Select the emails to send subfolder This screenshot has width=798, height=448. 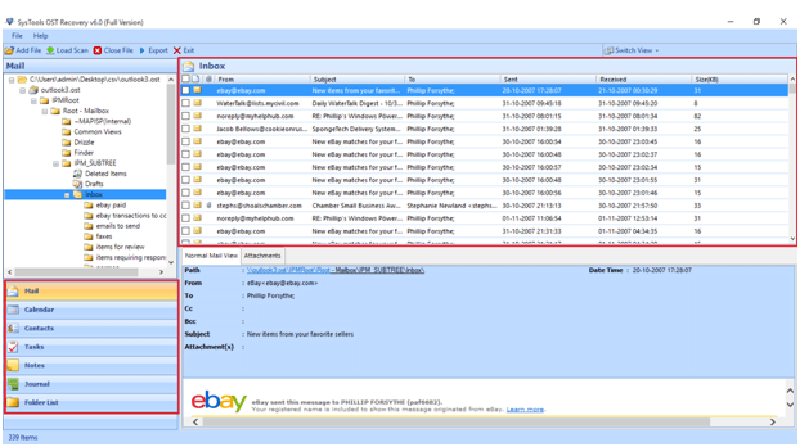[118, 226]
